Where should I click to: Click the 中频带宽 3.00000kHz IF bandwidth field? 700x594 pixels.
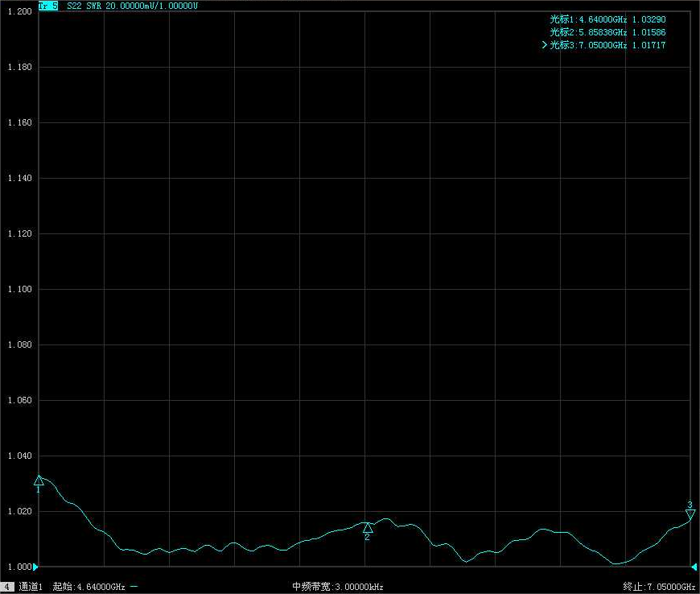(x=338, y=588)
